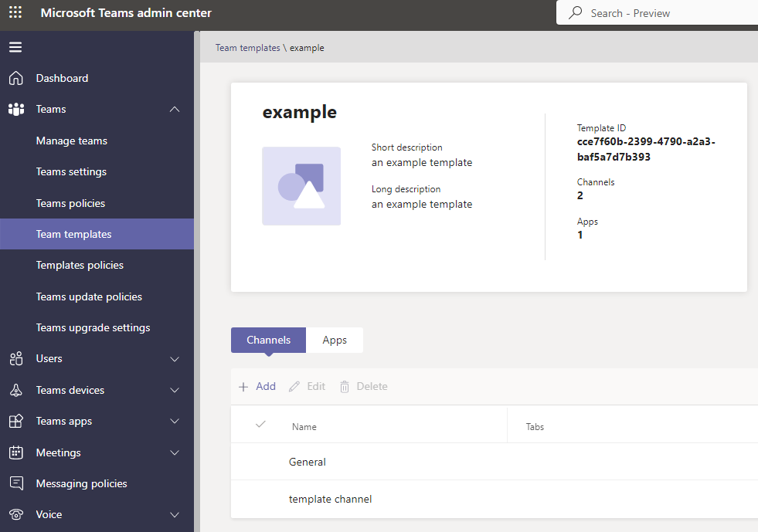Click the Teams devices bell icon
This screenshot has height=532, width=758.
pos(16,390)
